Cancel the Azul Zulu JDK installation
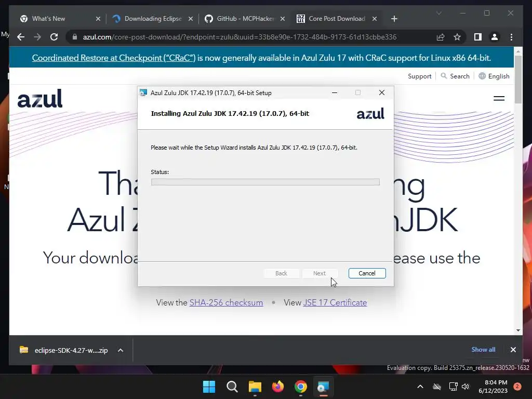The image size is (532, 399). [x=367, y=273]
